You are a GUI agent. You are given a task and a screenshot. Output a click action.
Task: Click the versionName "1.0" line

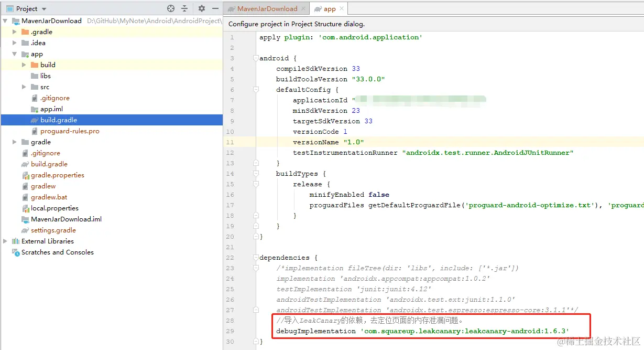click(329, 142)
